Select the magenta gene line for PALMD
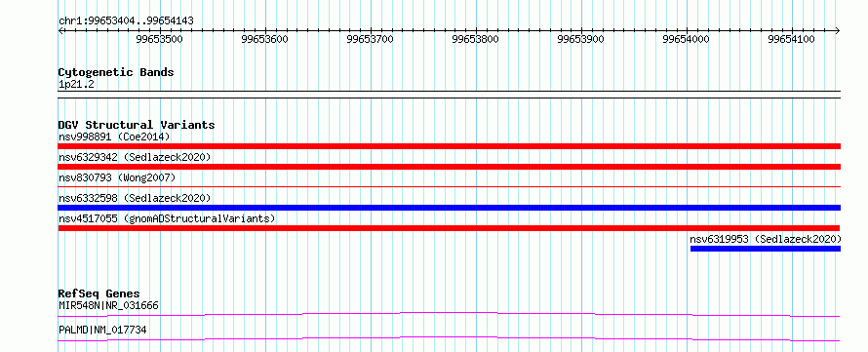 [449, 338]
